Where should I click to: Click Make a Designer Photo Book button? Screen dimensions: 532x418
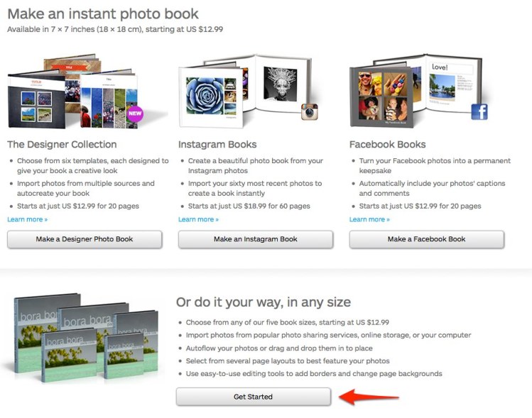[x=85, y=239]
